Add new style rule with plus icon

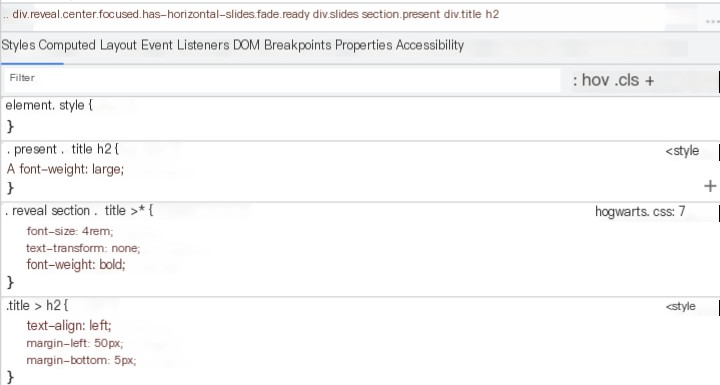click(649, 81)
